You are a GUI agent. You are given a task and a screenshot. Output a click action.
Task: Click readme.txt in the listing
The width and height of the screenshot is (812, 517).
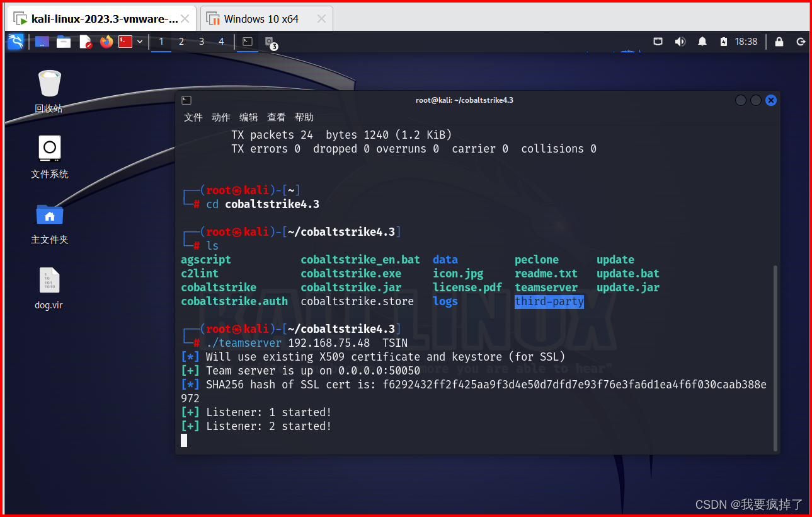pyautogui.click(x=546, y=274)
